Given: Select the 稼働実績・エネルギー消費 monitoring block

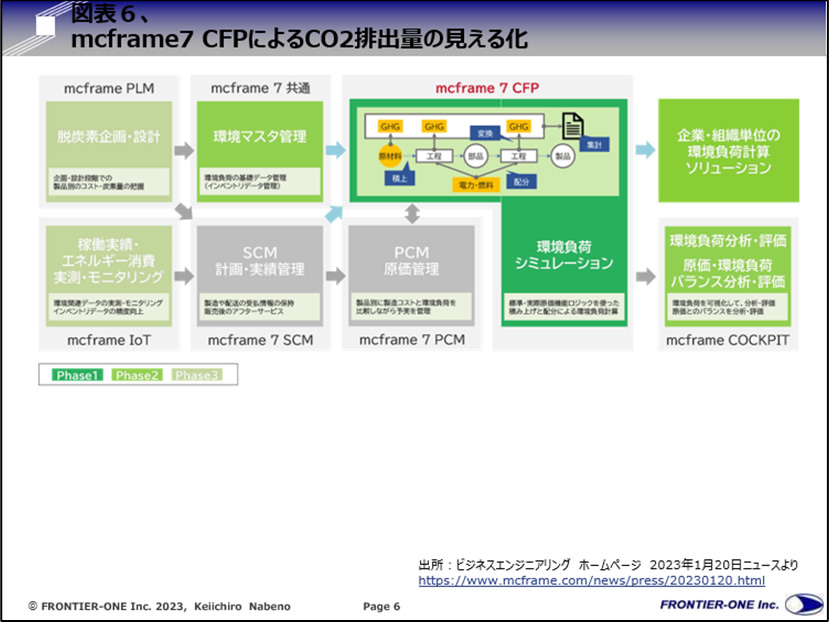Looking at the screenshot, I should [109, 276].
